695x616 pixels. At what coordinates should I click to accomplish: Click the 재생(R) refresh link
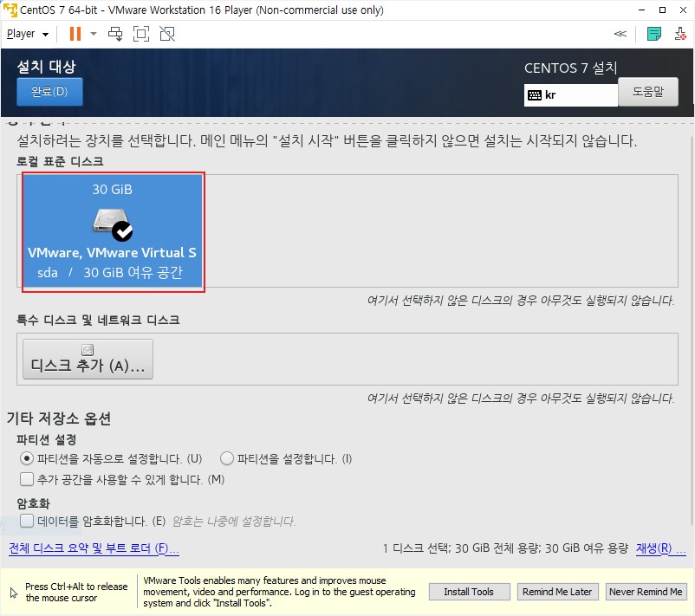[x=660, y=548]
